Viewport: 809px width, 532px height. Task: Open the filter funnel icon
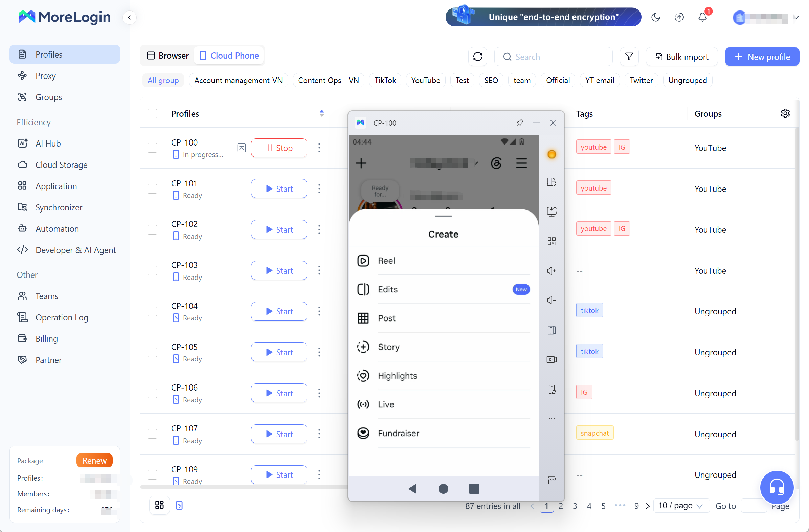[629, 57]
